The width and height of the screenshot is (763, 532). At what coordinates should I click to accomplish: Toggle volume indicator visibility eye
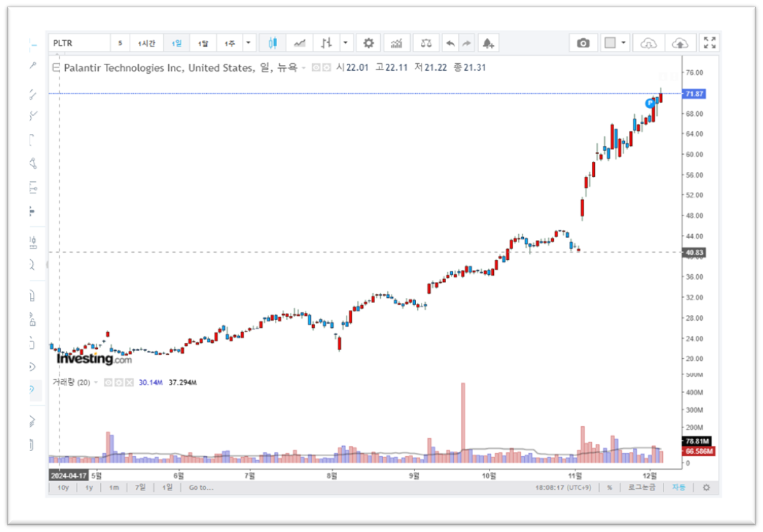click(x=108, y=382)
